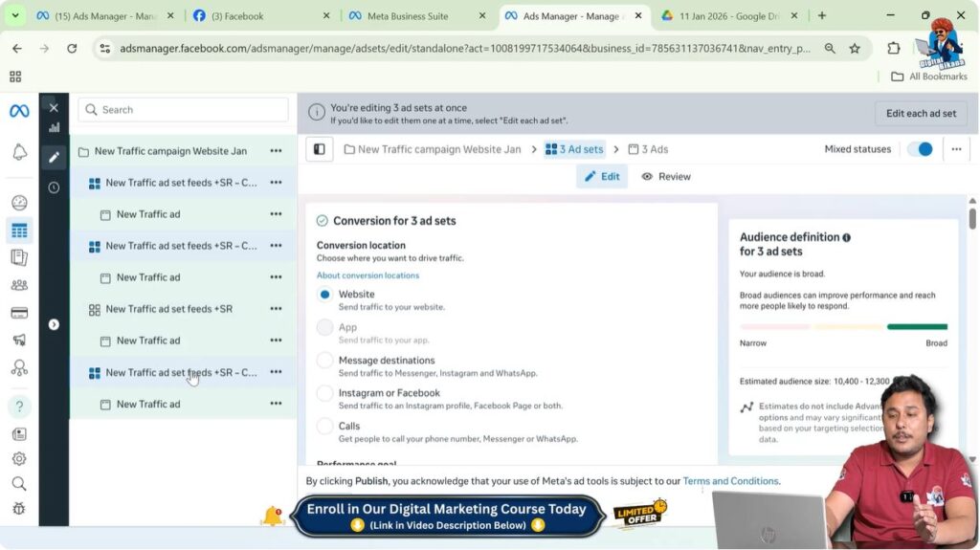Open All Bookmarks folder
980x550 pixels.
tap(929, 77)
